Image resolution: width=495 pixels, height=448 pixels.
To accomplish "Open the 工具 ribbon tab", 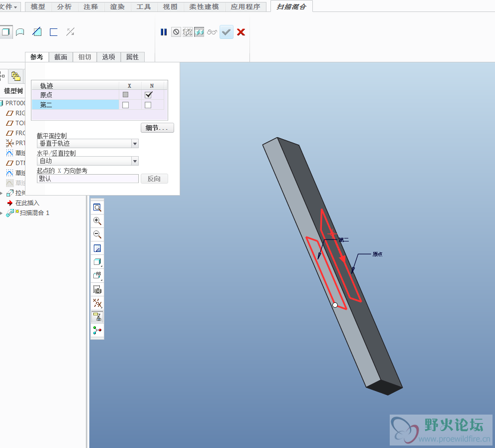I will [144, 6].
